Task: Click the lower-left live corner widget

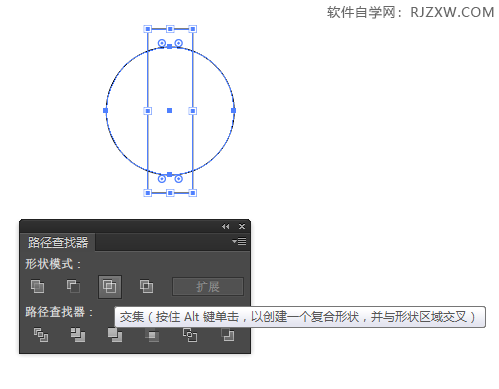Action: click(x=162, y=179)
